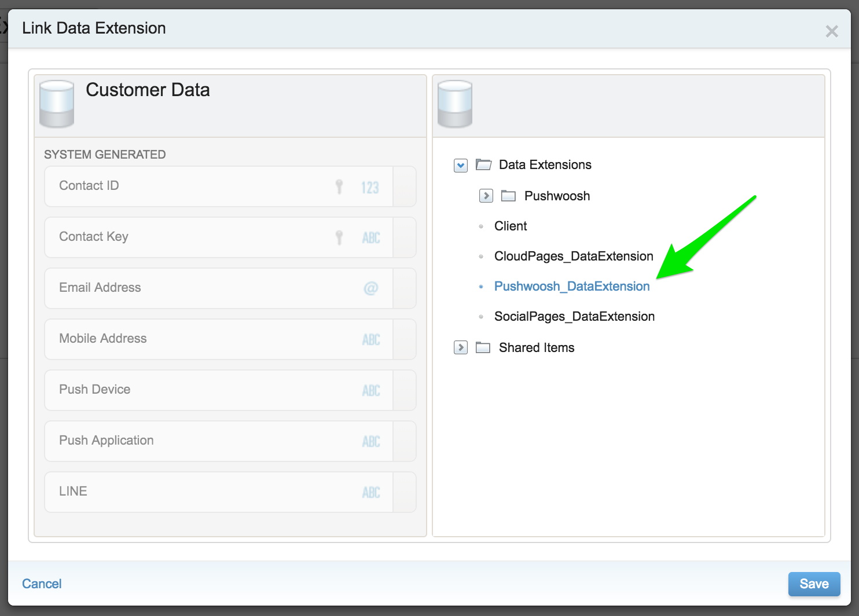Collapse the Data Extensions folder
Screen dimensions: 859x616
pos(461,166)
